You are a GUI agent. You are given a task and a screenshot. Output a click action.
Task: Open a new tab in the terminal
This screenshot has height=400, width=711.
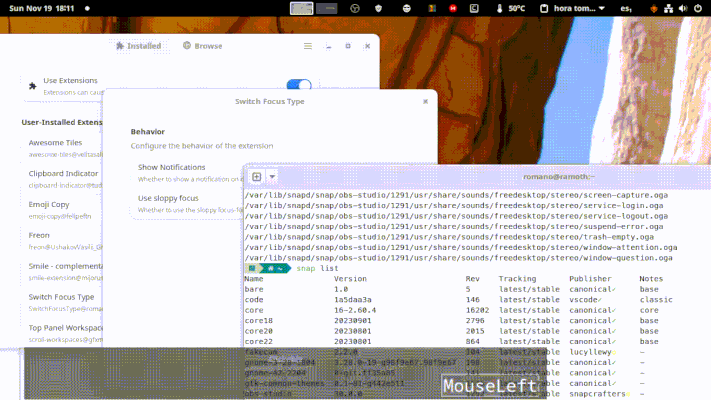257,176
